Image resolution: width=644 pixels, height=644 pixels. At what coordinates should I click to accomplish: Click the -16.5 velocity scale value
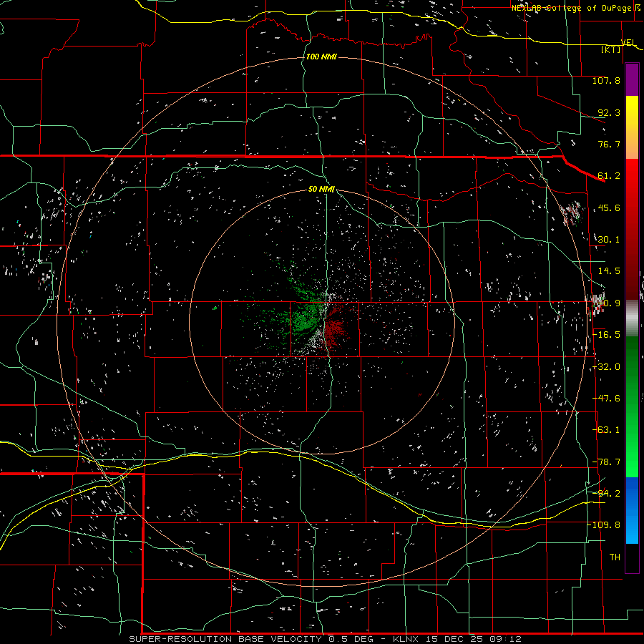tap(606, 335)
